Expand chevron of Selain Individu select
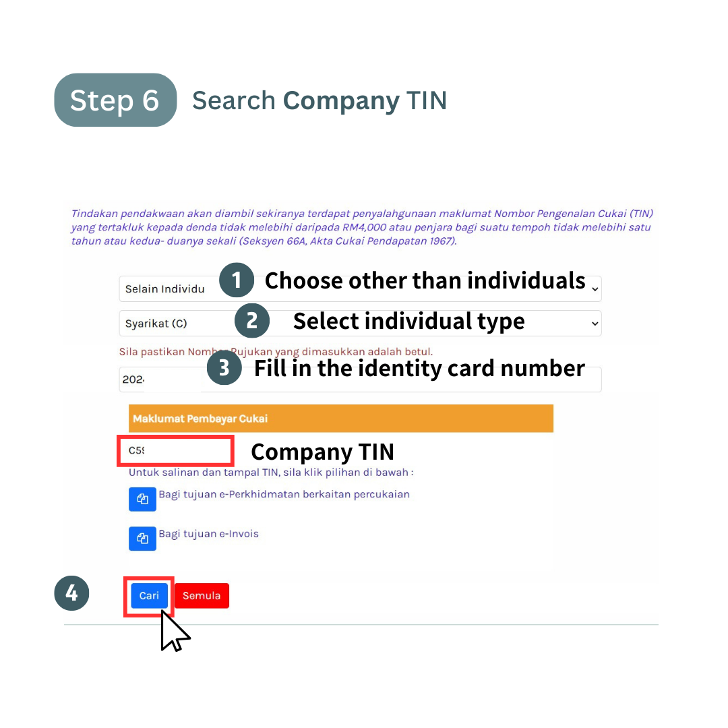728x728 pixels. click(x=595, y=289)
